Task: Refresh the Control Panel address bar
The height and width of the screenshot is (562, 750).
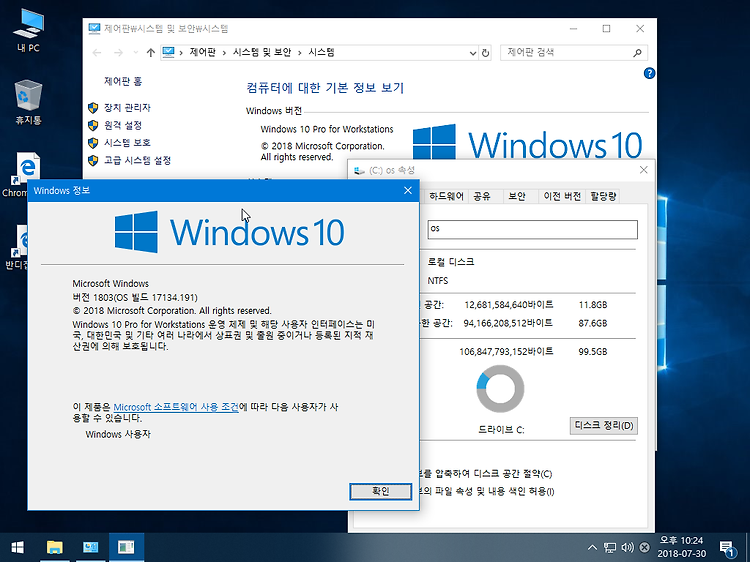Action: [x=485, y=53]
